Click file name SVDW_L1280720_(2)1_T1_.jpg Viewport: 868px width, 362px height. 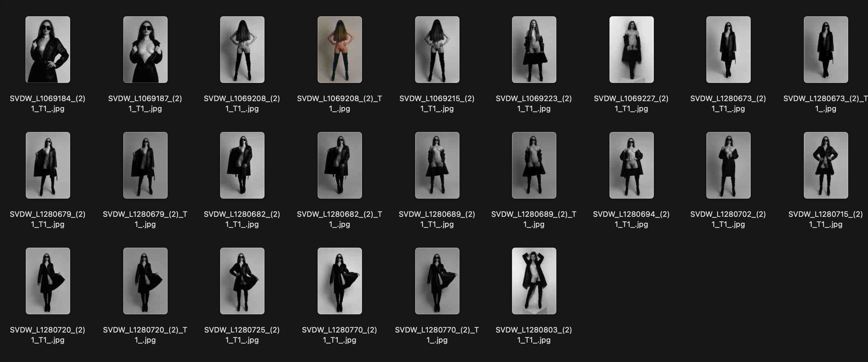(48, 335)
